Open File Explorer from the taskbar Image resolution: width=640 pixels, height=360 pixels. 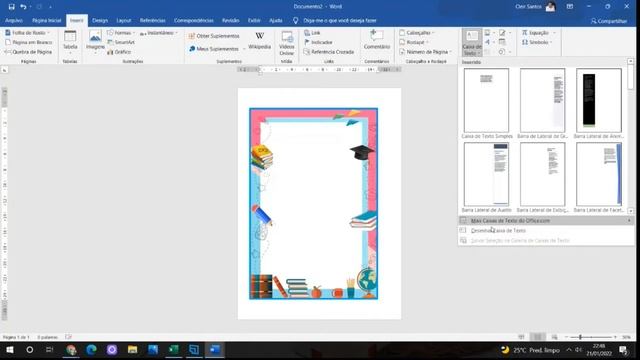click(132, 350)
